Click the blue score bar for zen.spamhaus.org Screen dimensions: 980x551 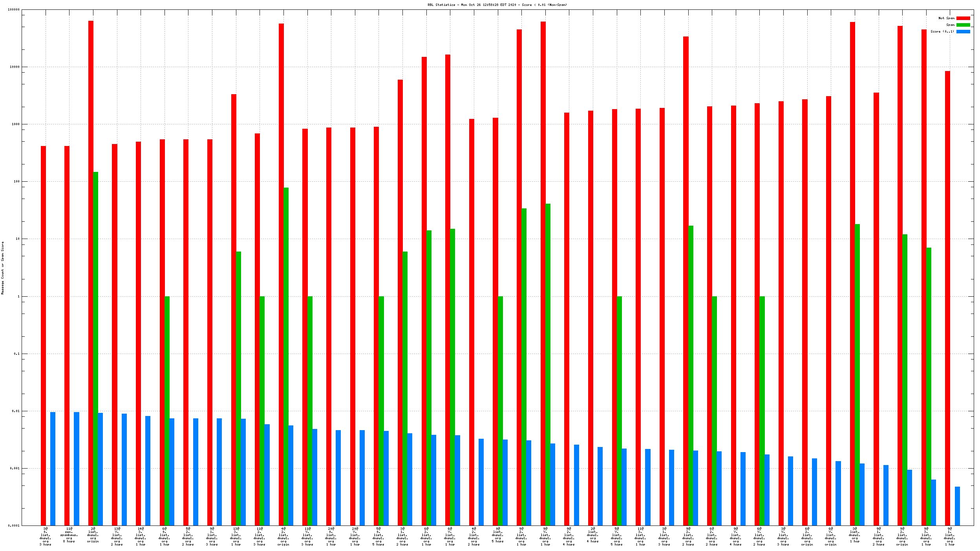[x=77, y=469]
